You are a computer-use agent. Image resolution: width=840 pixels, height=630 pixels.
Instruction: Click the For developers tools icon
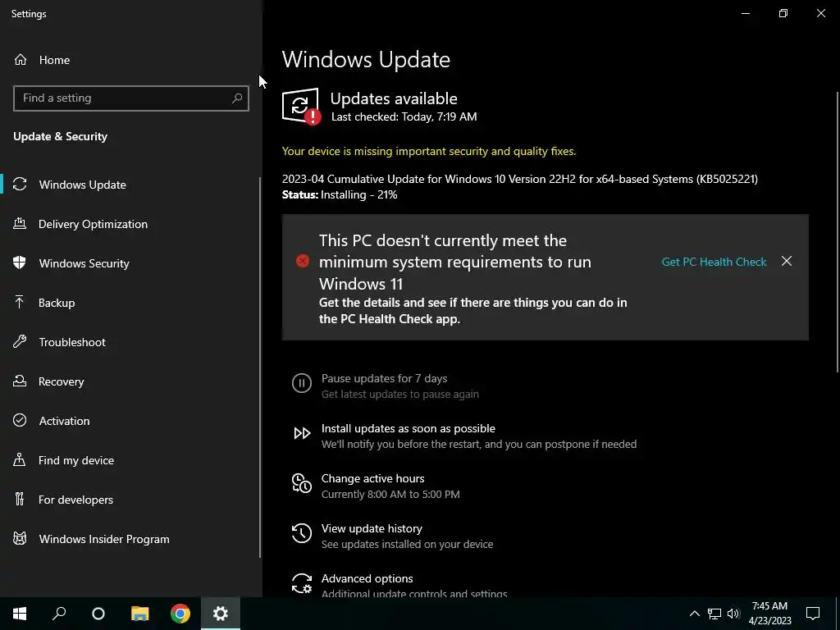point(20,500)
